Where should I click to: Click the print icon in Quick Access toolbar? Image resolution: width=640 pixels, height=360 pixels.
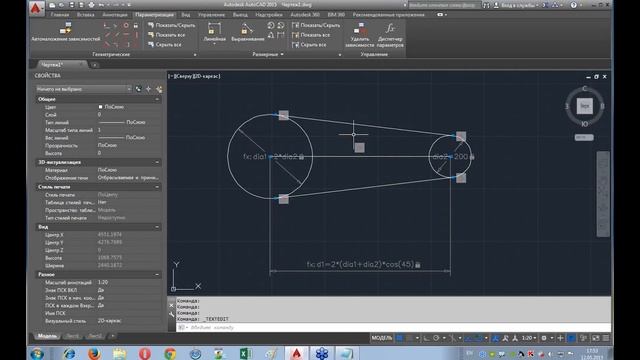(x=91, y=5)
